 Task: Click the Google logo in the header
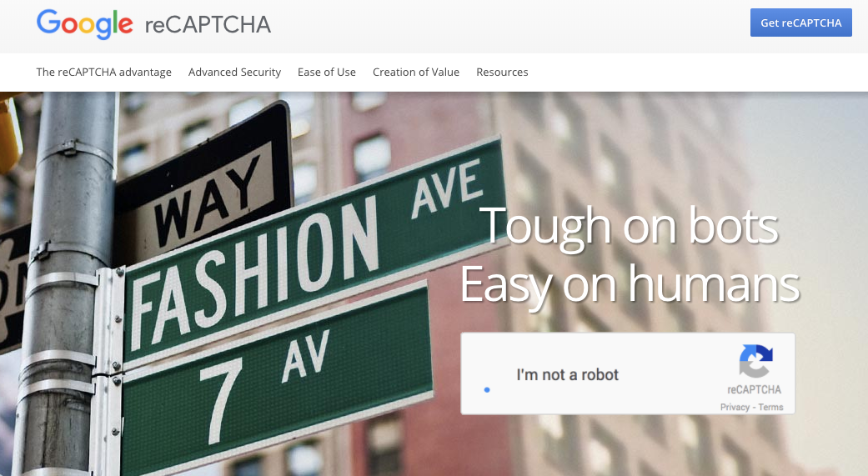point(84,24)
